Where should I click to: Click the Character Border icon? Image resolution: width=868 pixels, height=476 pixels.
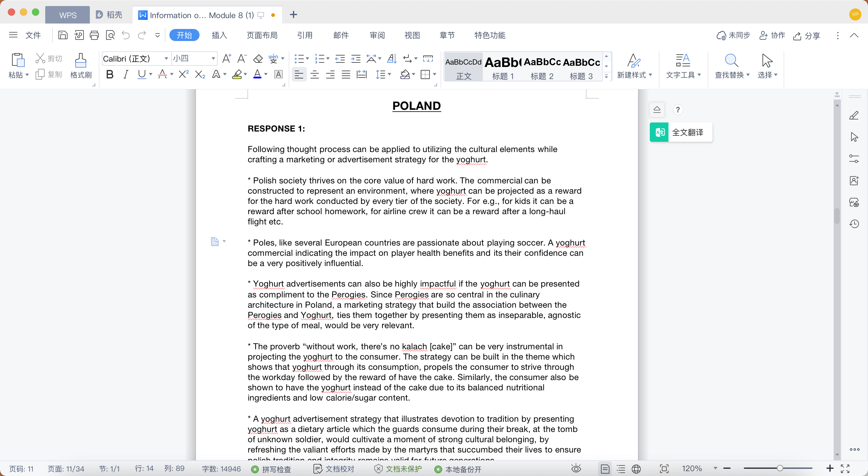[x=278, y=74]
